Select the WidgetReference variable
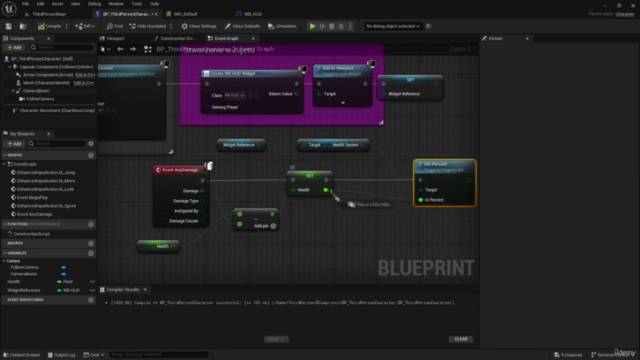Screen dimensions: 640x360 pos(24,290)
